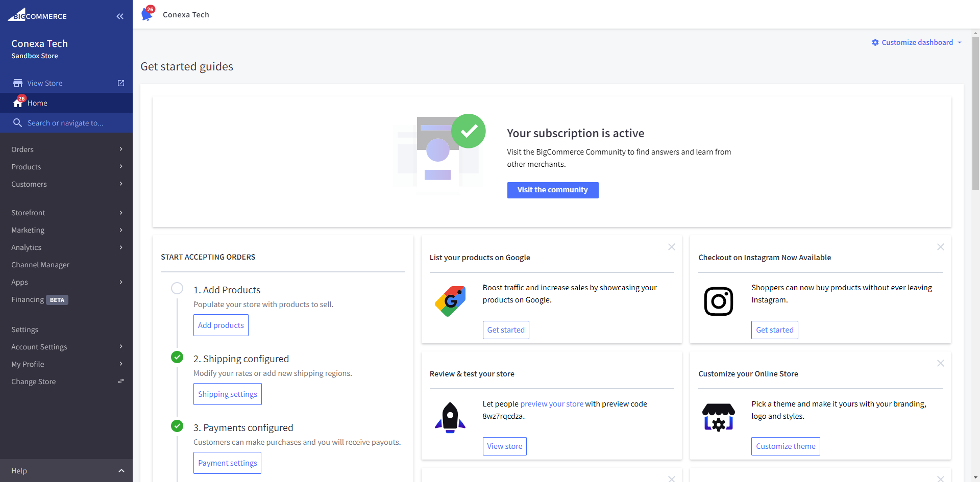Image resolution: width=980 pixels, height=482 pixels.
Task: Focus the Search or navigate to field
Action: tap(66, 123)
